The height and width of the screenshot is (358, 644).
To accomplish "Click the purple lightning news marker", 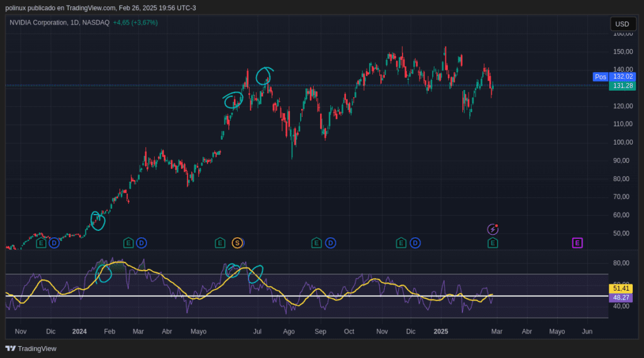I will click(492, 230).
